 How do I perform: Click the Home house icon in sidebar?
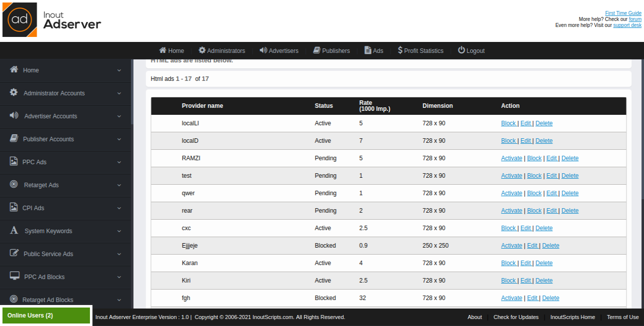click(14, 69)
